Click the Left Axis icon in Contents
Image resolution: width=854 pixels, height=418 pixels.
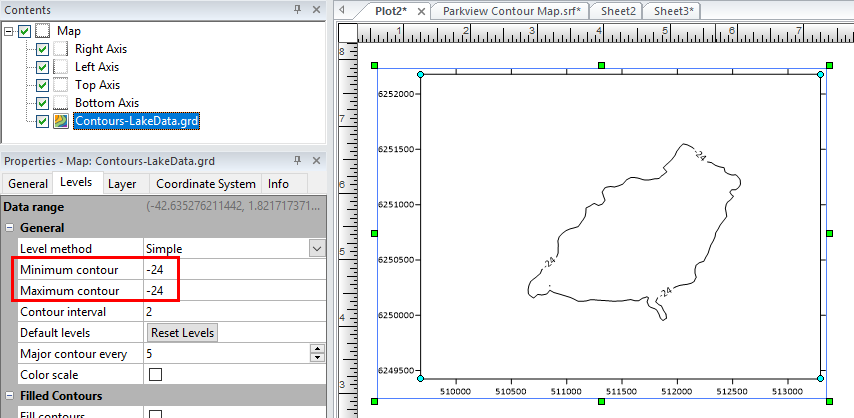point(60,67)
